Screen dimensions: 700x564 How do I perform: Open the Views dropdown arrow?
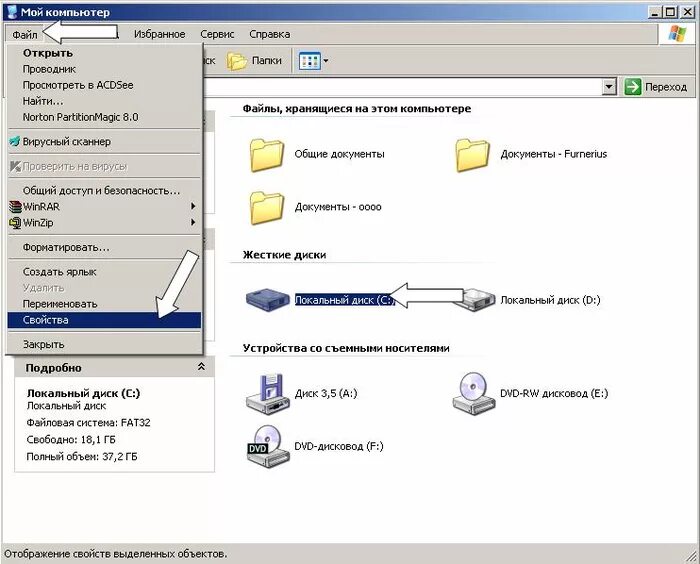tap(325, 61)
